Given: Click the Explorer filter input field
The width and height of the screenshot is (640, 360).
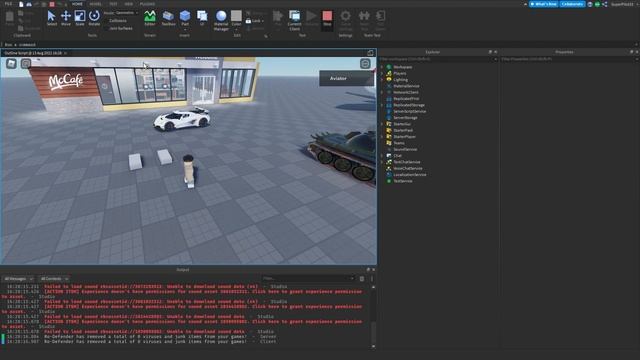Looking at the screenshot, I should coord(438,59).
